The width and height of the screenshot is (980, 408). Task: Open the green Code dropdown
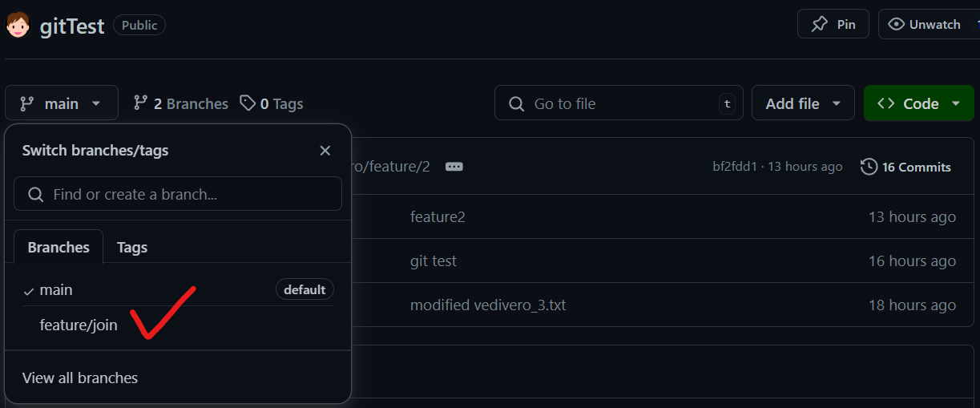(x=918, y=103)
